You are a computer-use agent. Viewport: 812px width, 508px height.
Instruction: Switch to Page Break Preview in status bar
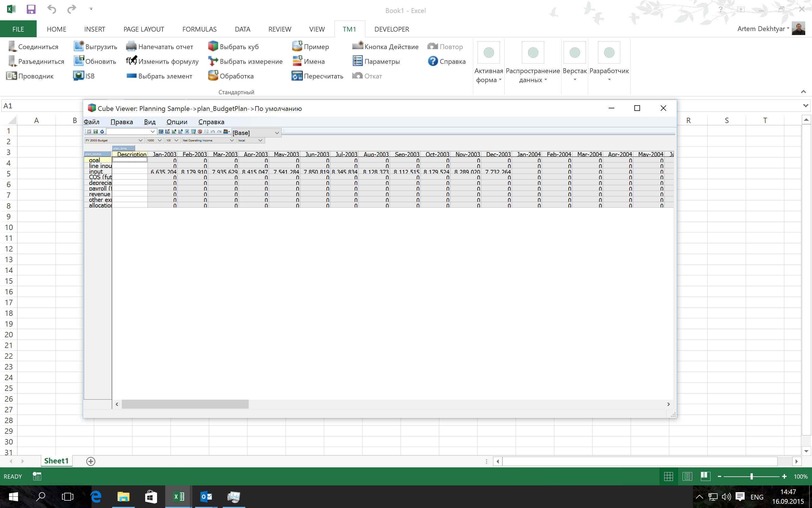[705, 476]
